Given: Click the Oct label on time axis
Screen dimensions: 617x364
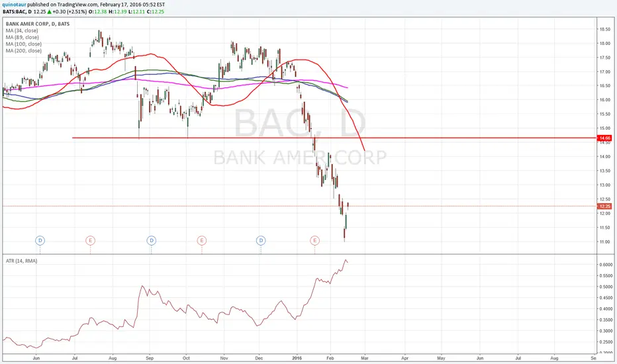Looking at the screenshot, I should pyautogui.click(x=186, y=358).
